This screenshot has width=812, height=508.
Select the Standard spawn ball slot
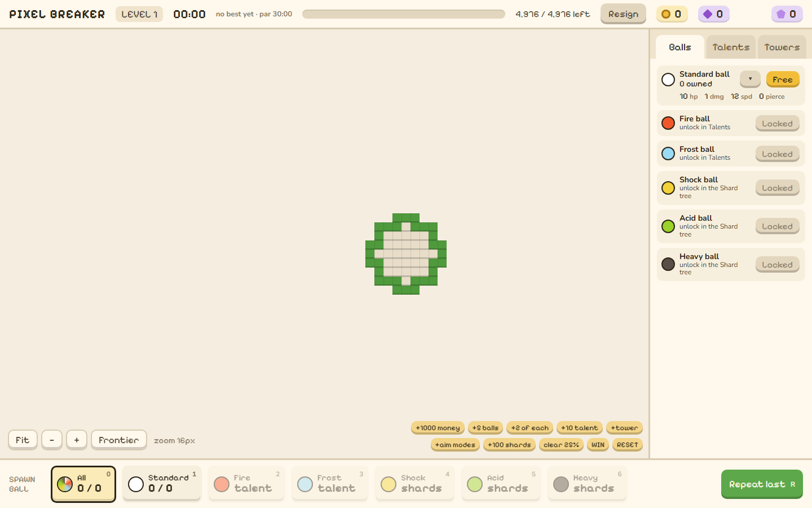point(162,483)
